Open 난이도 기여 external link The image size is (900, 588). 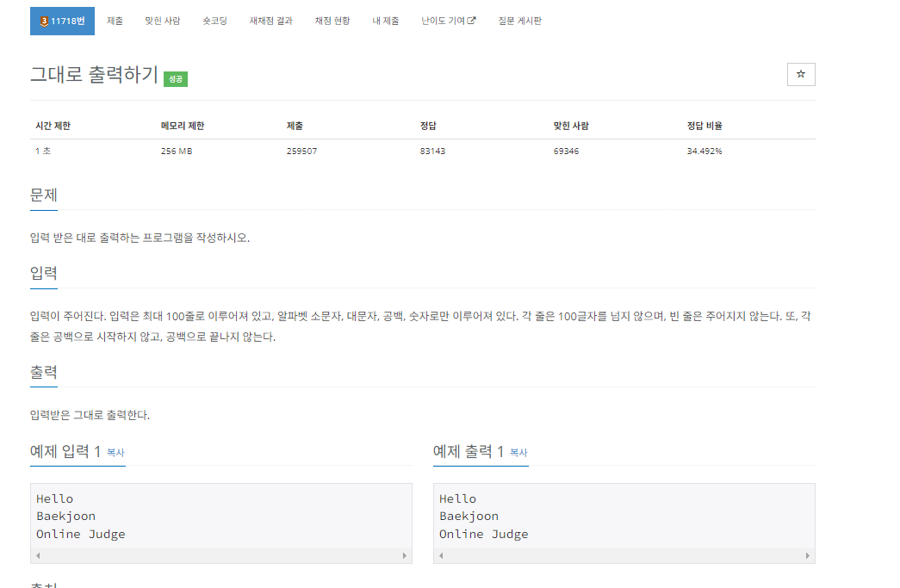click(x=449, y=22)
